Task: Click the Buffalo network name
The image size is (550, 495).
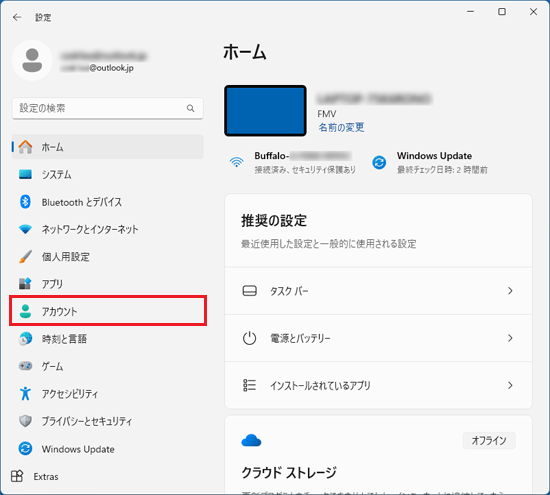Action: click(303, 156)
